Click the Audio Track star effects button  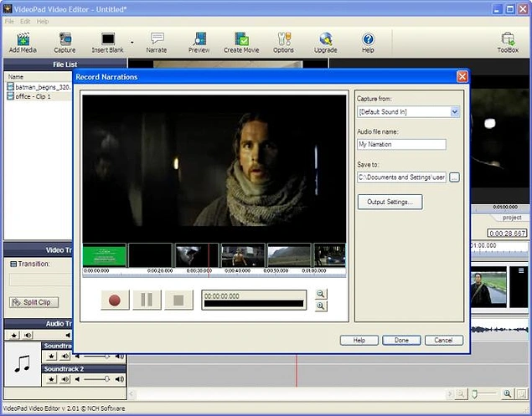14,336
